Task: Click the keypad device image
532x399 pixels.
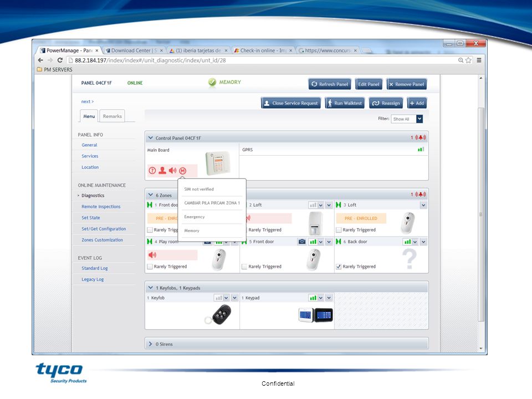Action: point(315,315)
